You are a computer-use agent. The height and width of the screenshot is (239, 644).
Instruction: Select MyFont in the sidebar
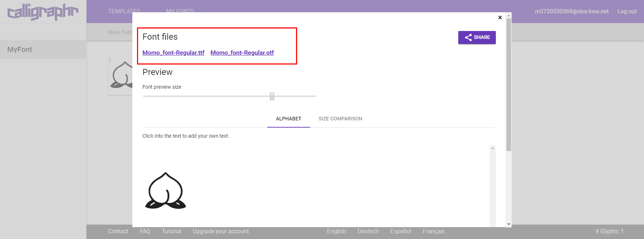pos(20,49)
